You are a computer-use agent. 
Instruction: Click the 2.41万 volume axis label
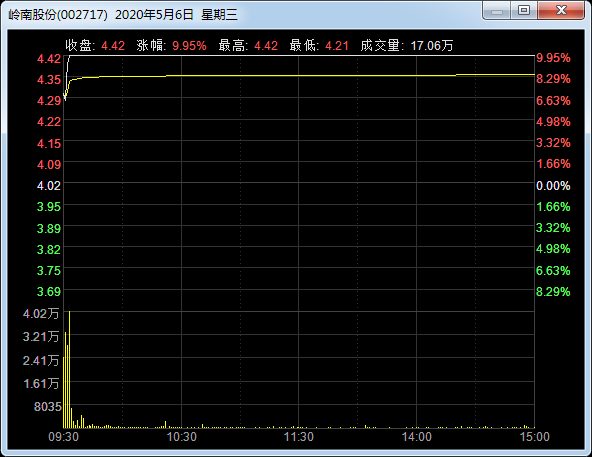click(x=41, y=360)
